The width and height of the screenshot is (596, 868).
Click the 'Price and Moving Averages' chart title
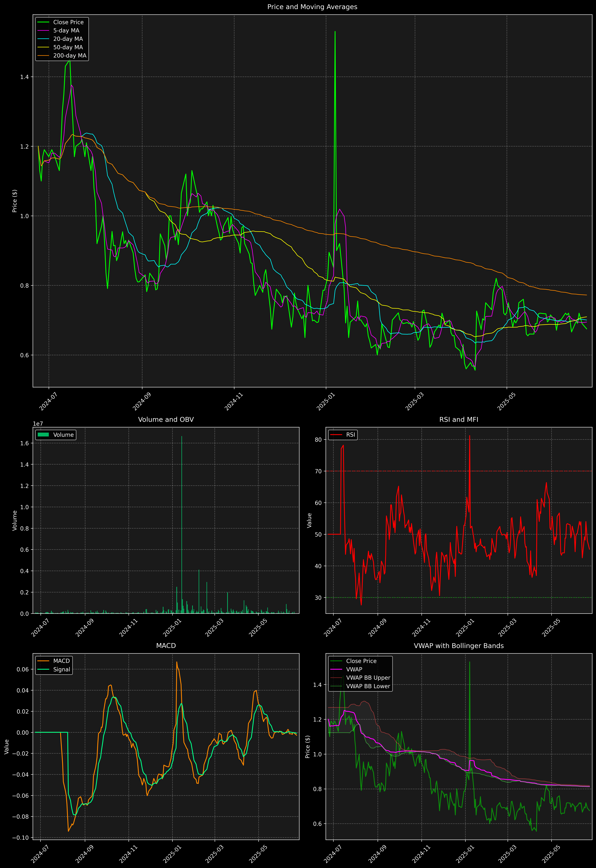312,7
